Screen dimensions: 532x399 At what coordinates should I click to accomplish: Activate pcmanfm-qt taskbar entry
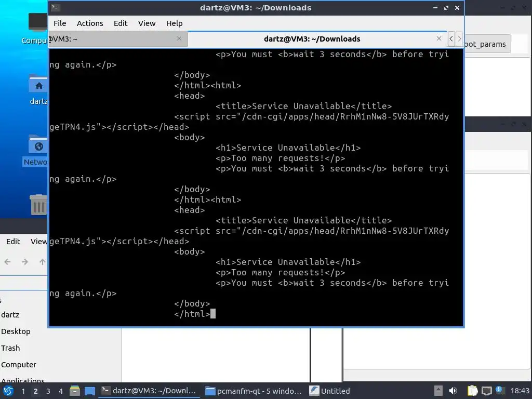click(x=254, y=391)
